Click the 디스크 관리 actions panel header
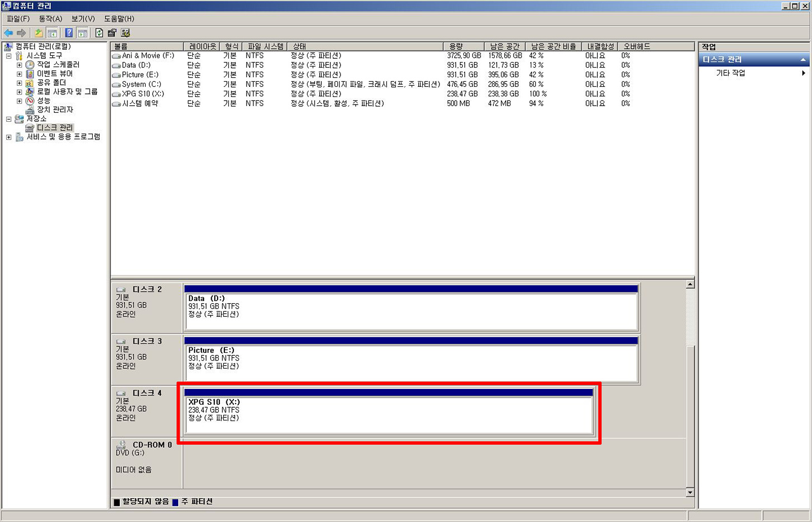 pos(731,59)
